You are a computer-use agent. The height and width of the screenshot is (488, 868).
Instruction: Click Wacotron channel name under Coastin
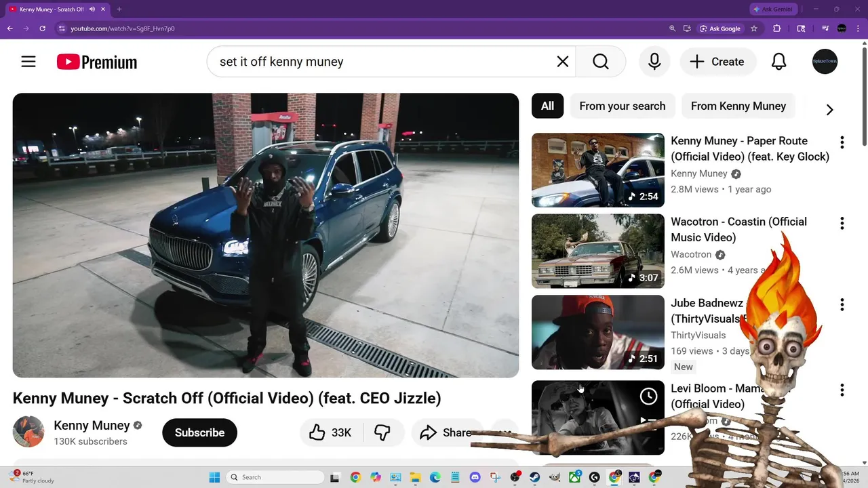[691, 254]
